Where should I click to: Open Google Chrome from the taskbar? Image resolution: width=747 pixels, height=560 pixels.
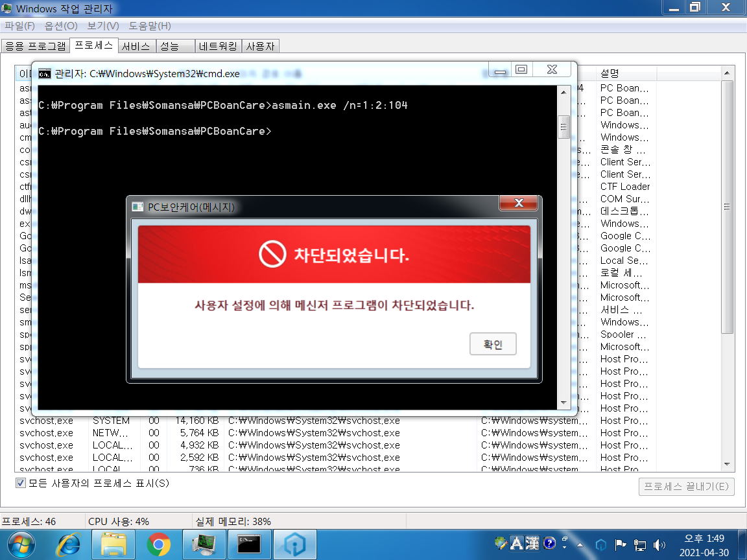point(159,544)
